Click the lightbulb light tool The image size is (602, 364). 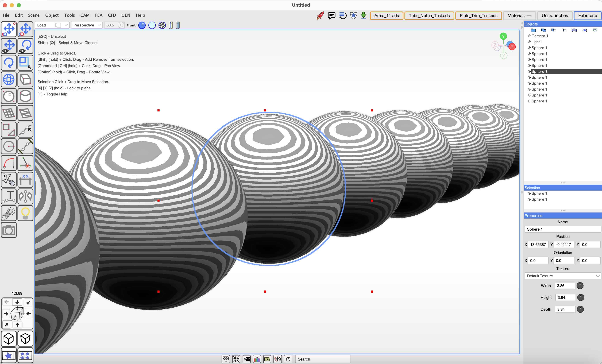tap(25, 213)
